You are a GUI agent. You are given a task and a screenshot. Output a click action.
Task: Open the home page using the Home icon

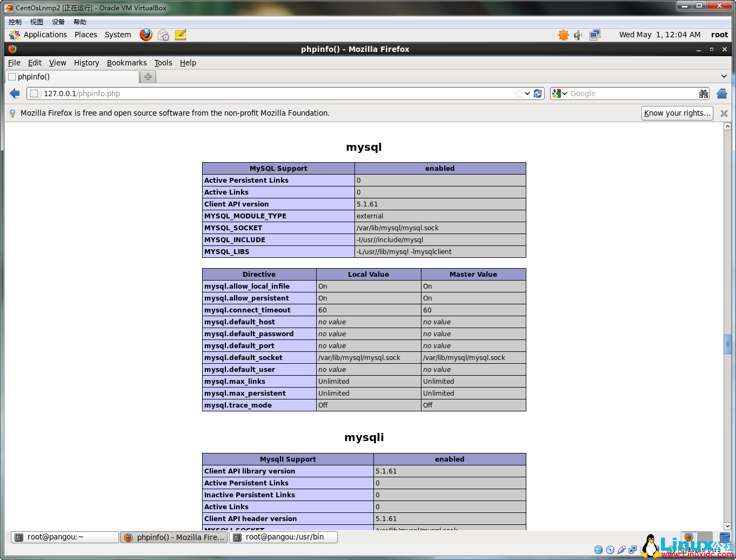click(x=721, y=93)
